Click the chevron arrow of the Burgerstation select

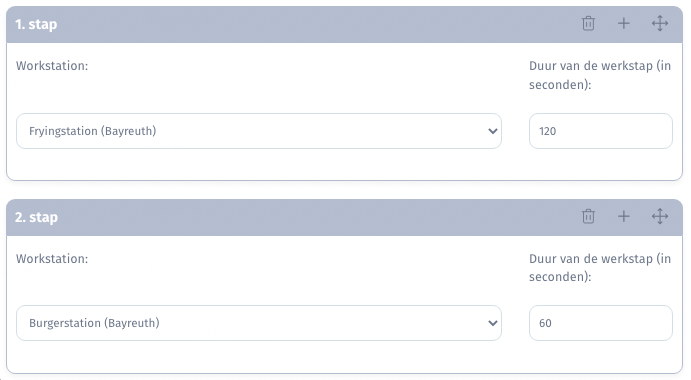coord(493,323)
